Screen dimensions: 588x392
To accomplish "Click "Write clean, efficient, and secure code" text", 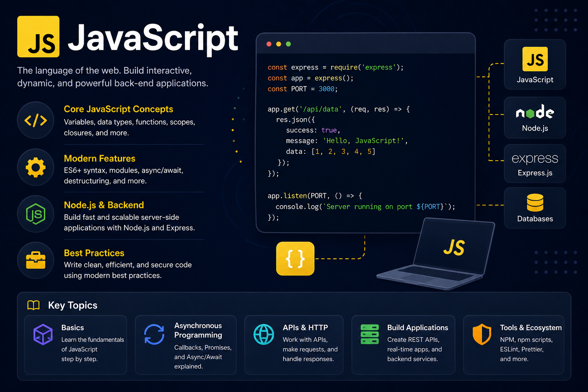I will coord(128,265).
